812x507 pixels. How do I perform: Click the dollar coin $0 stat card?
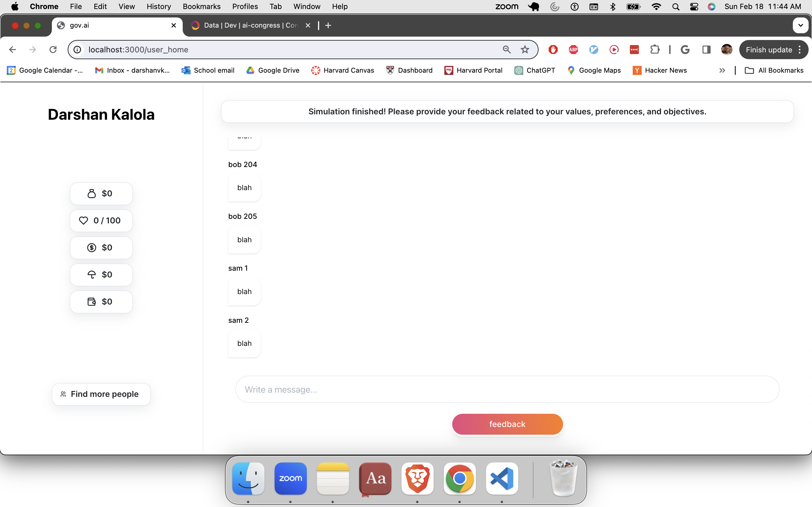101,248
